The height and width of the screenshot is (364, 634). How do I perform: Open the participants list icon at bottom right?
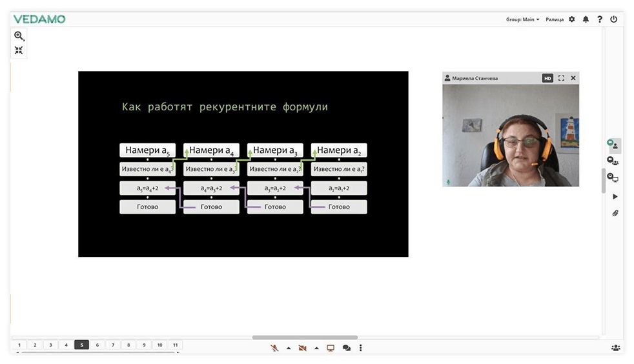point(615,348)
